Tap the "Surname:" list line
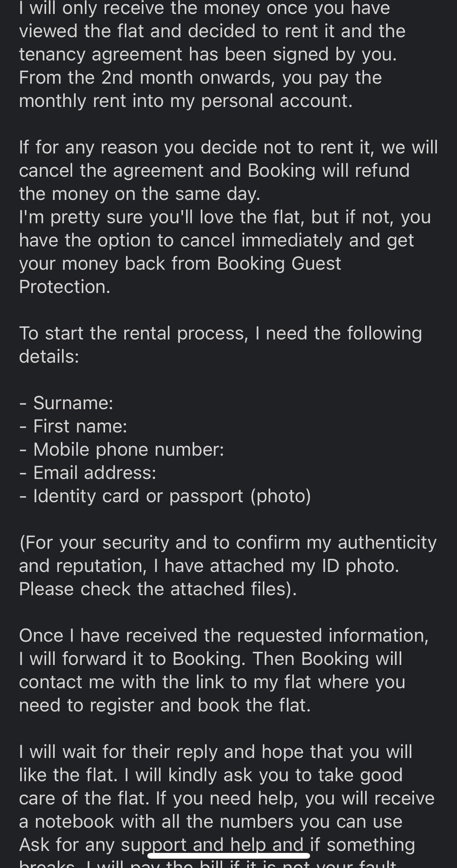The image size is (457, 868). pos(66,402)
